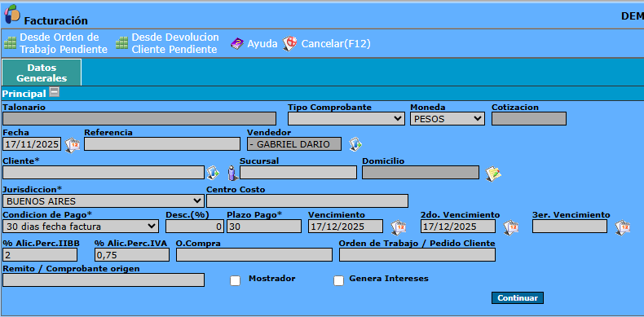Tick the Genera Intereses checkbox
The width and height of the screenshot is (644, 317).
coord(338,281)
